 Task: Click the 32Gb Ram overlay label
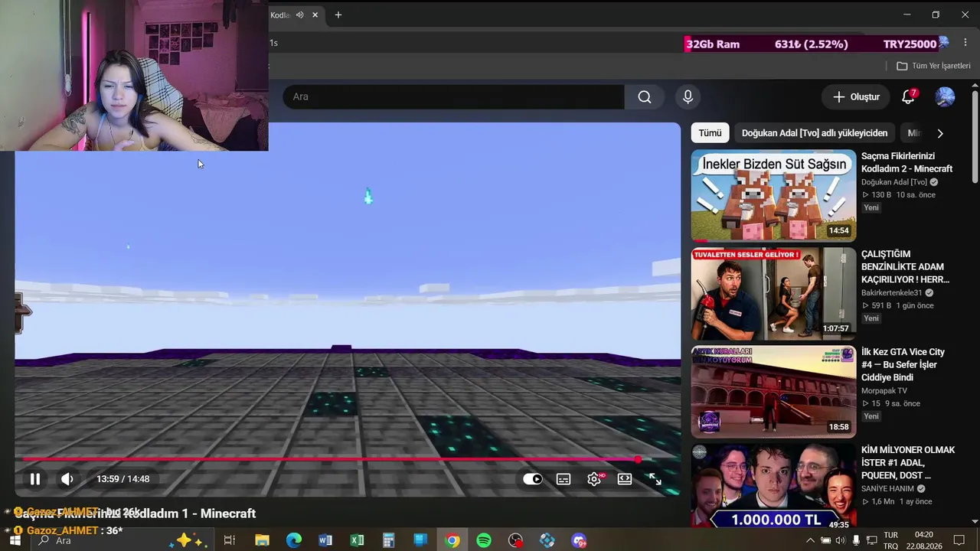tap(713, 44)
